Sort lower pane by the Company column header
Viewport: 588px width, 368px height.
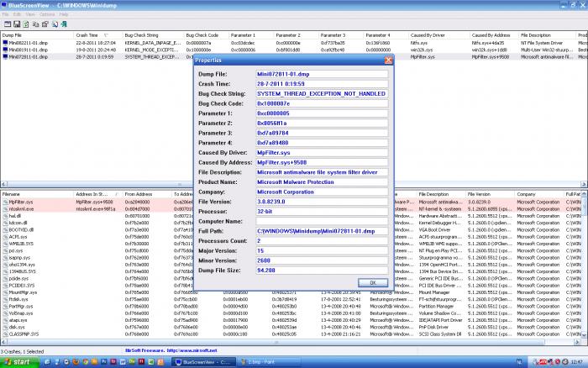click(539, 194)
